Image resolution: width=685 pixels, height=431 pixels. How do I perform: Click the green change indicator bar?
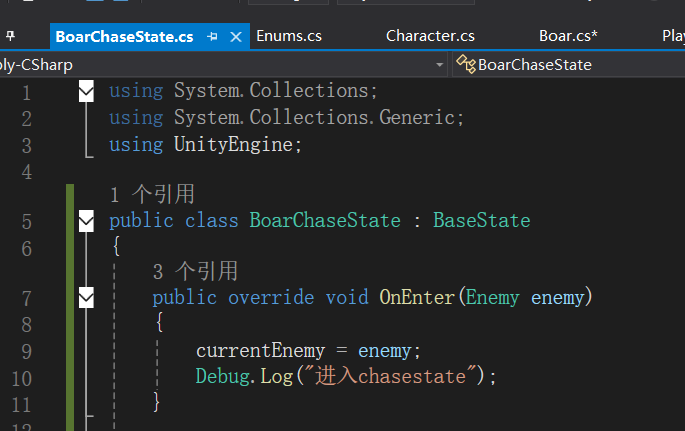point(70,300)
